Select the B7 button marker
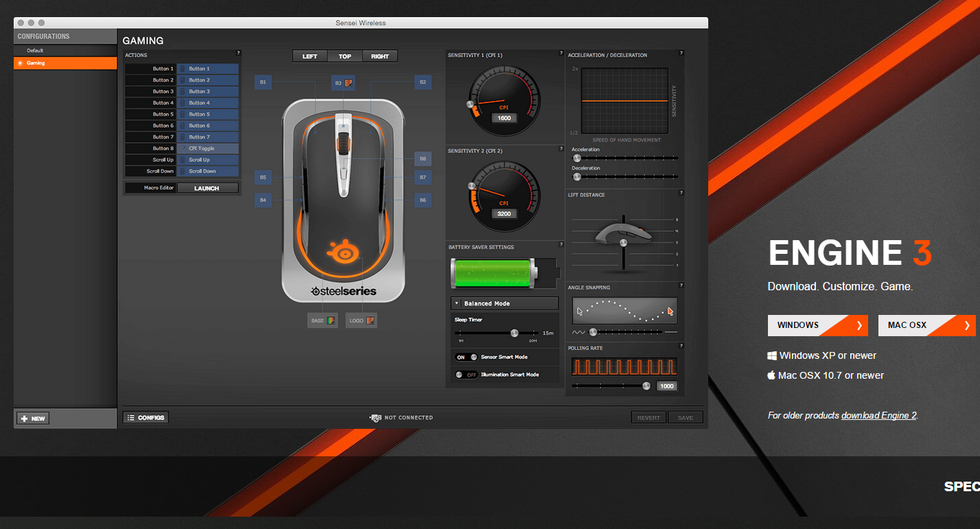This screenshot has height=529, width=980. tap(423, 178)
